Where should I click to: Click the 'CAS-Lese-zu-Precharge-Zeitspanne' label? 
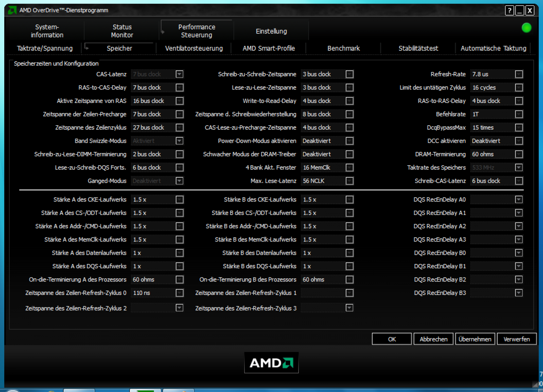[251, 128]
